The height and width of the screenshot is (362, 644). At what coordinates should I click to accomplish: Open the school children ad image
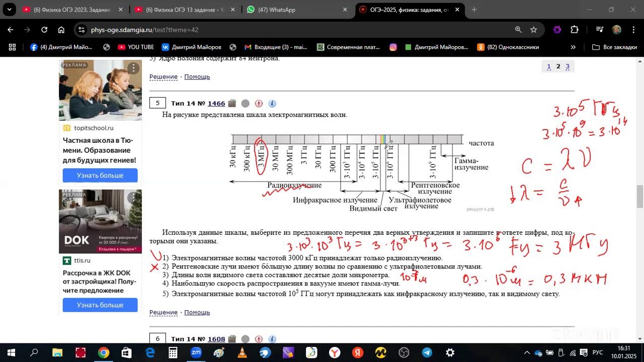point(100,90)
